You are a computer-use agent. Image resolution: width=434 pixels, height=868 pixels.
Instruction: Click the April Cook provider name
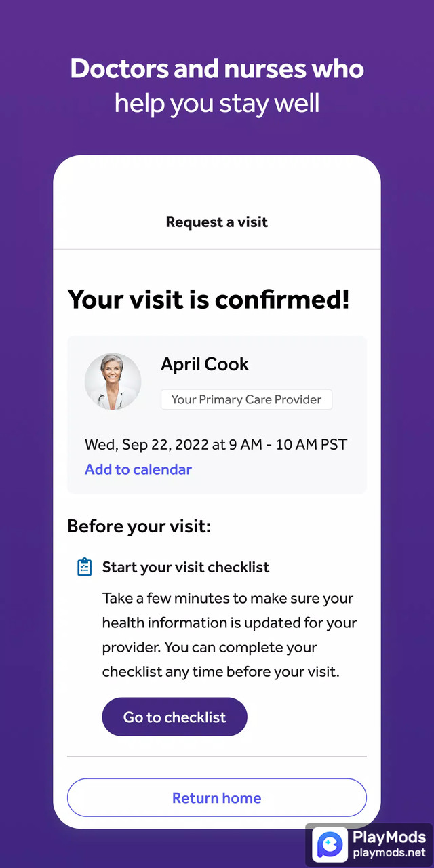click(x=205, y=364)
